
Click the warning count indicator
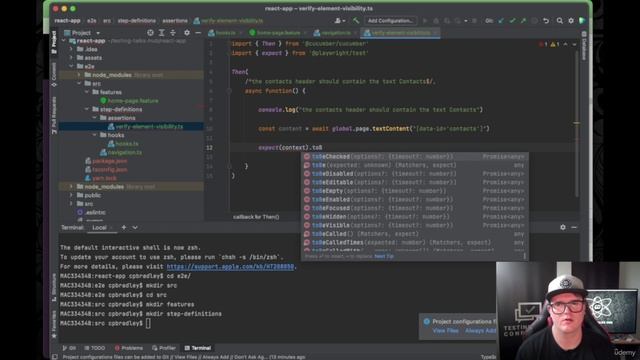pos(555,44)
